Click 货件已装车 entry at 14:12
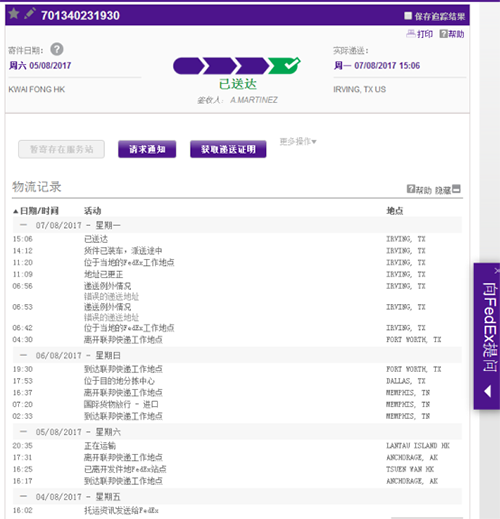The height and width of the screenshot is (519, 500). click(x=123, y=251)
